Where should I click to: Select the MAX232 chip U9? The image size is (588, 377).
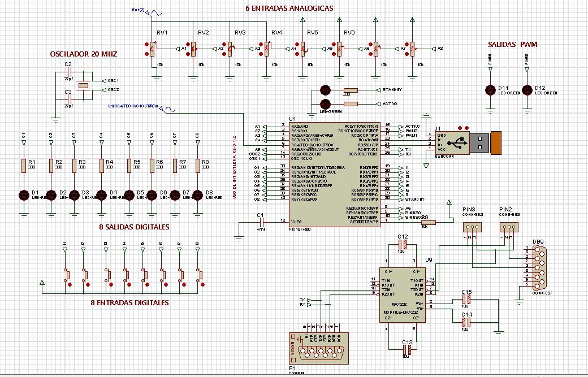coord(403,295)
